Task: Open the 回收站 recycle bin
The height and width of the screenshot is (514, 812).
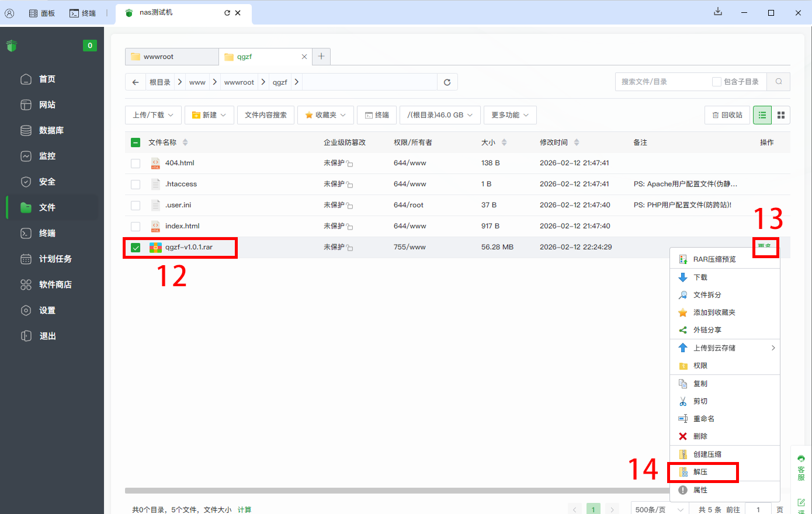Action: 727,115
